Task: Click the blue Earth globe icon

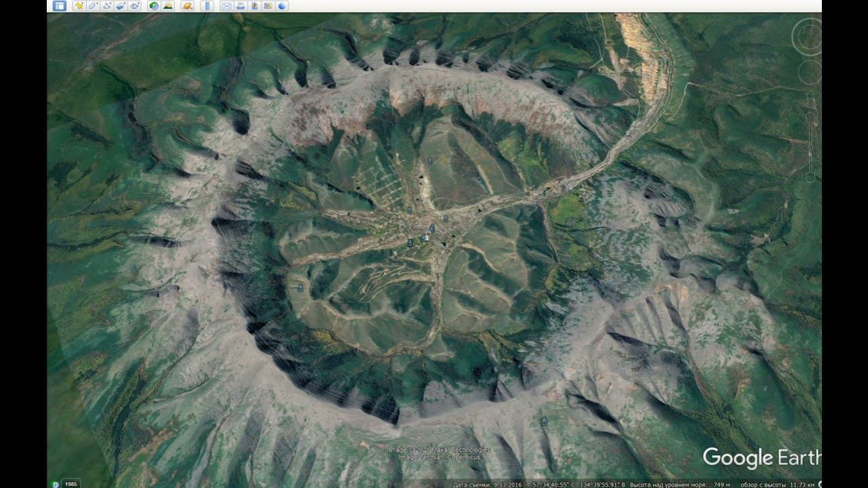Action: pos(282,6)
